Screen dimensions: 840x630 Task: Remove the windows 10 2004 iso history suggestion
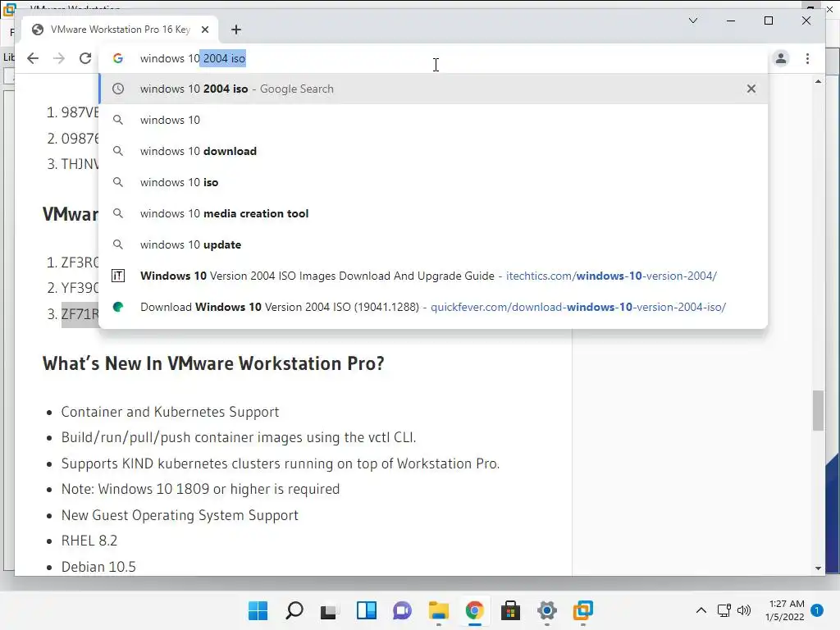(751, 89)
